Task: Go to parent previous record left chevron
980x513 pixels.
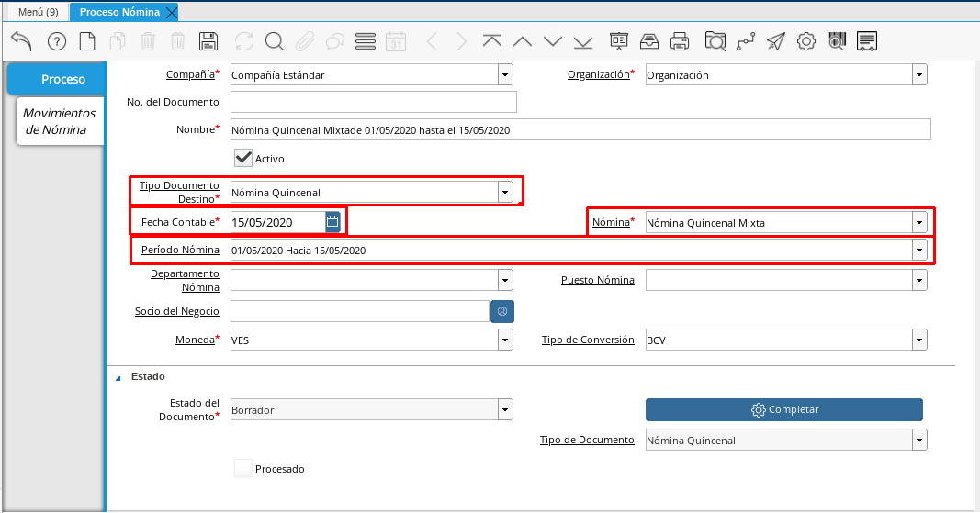Action: [432, 41]
